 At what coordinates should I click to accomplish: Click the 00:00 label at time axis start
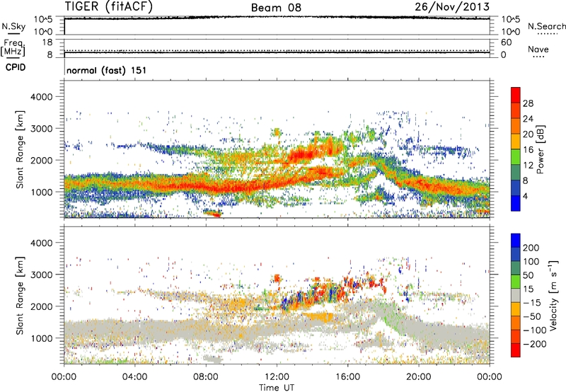pos(64,377)
